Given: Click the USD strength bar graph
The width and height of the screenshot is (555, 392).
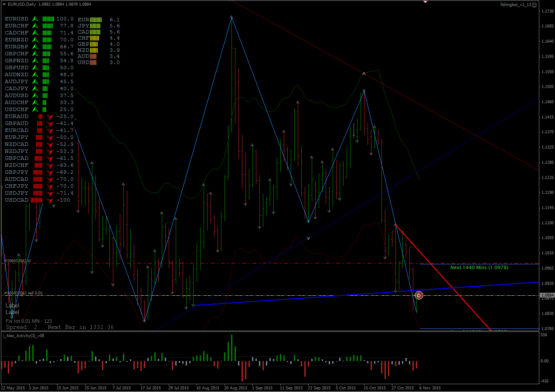Looking at the screenshot, I should [93, 63].
